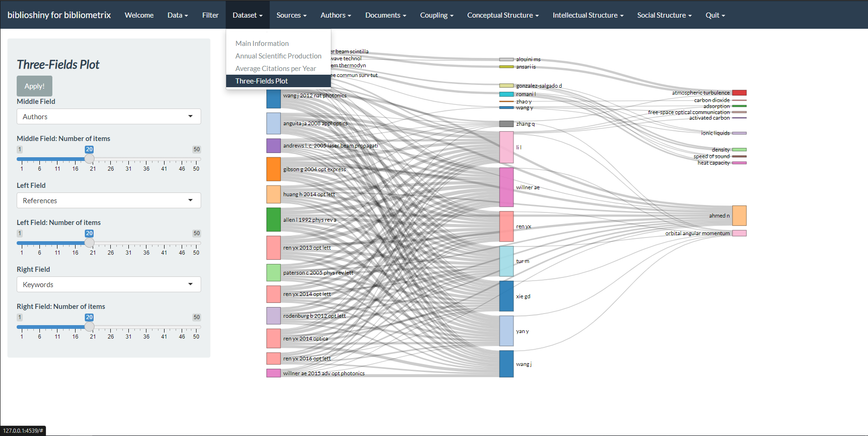Select Annual Scientific Production menu entry
The width and height of the screenshot is (868, 436).
pos(279,56)
